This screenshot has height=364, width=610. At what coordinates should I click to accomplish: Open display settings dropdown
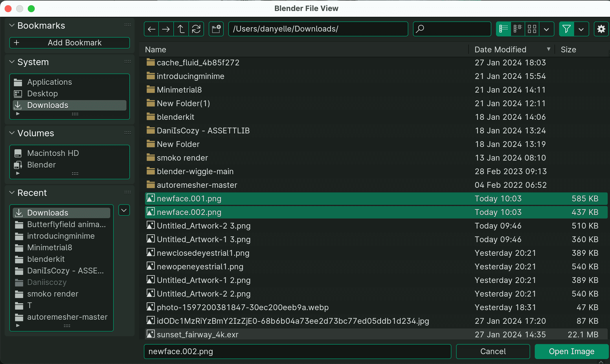(546, 29)
